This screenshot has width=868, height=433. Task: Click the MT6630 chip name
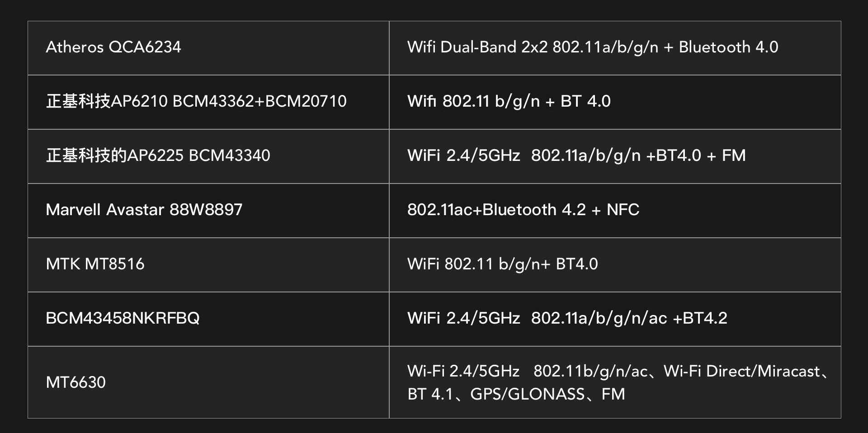[75, 382]
